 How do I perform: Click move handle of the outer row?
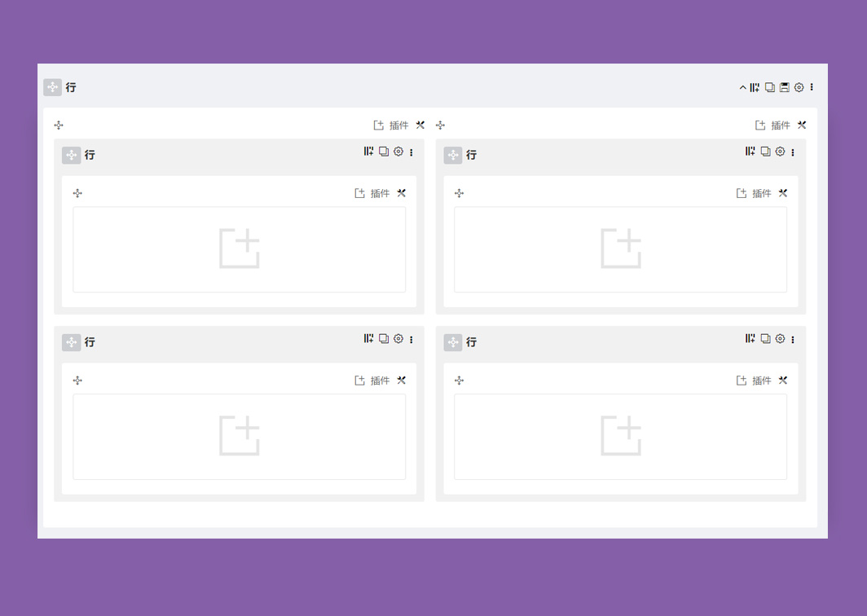[52, 87]
